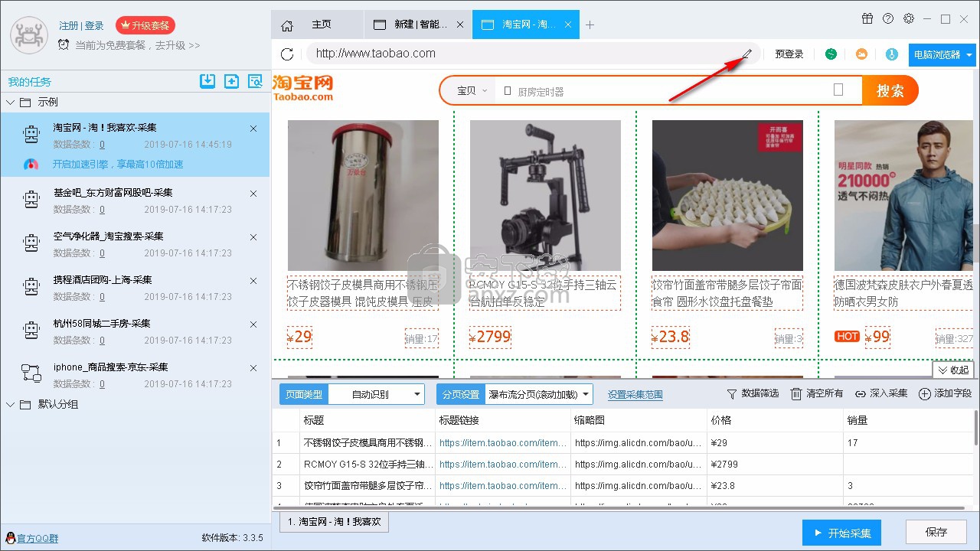
Task: Click the home icon in tab strip
Action: (287, 25)
